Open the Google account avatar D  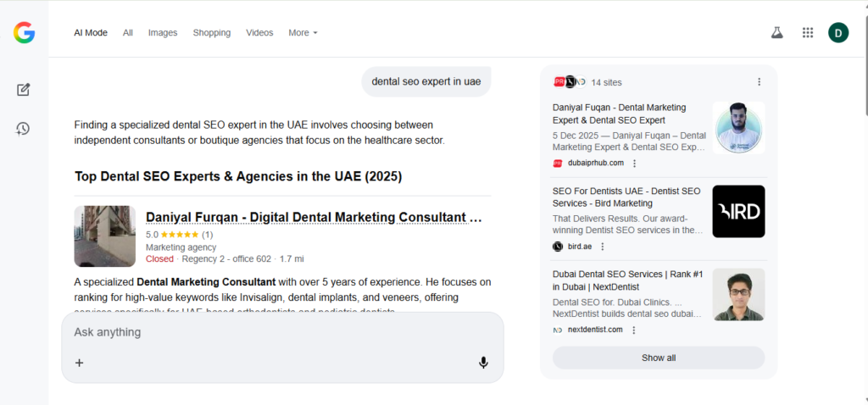click(x=838, y=33)
